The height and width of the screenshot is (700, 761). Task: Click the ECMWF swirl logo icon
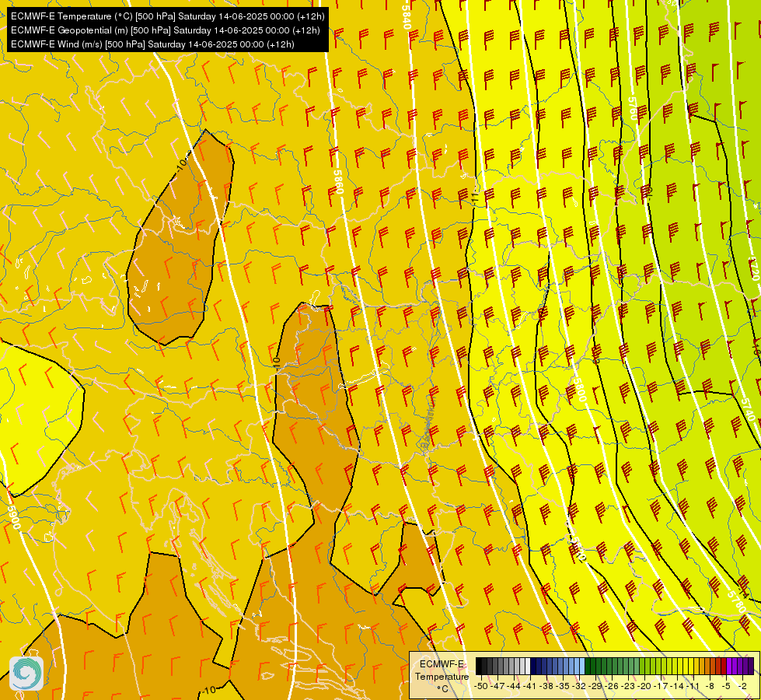pyautogui.click(x=26, y=674)
